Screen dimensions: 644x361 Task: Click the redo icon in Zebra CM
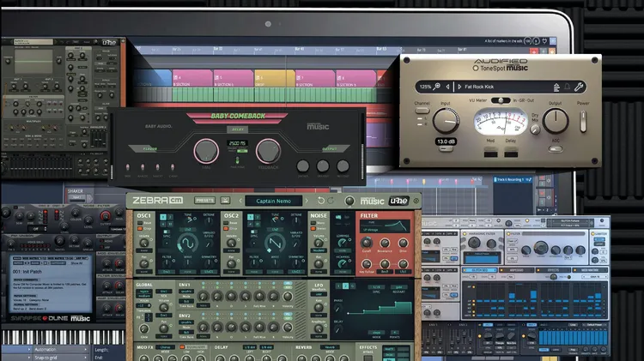pos(331,201)
